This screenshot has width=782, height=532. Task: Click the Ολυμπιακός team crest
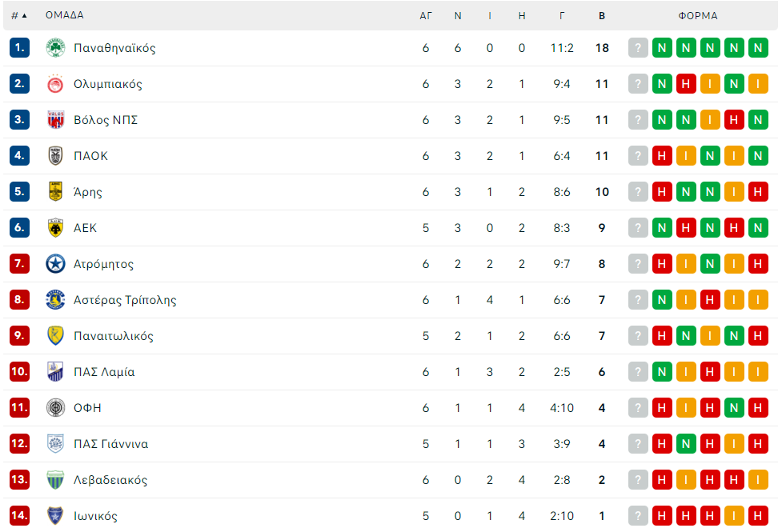tap(55, 84)
